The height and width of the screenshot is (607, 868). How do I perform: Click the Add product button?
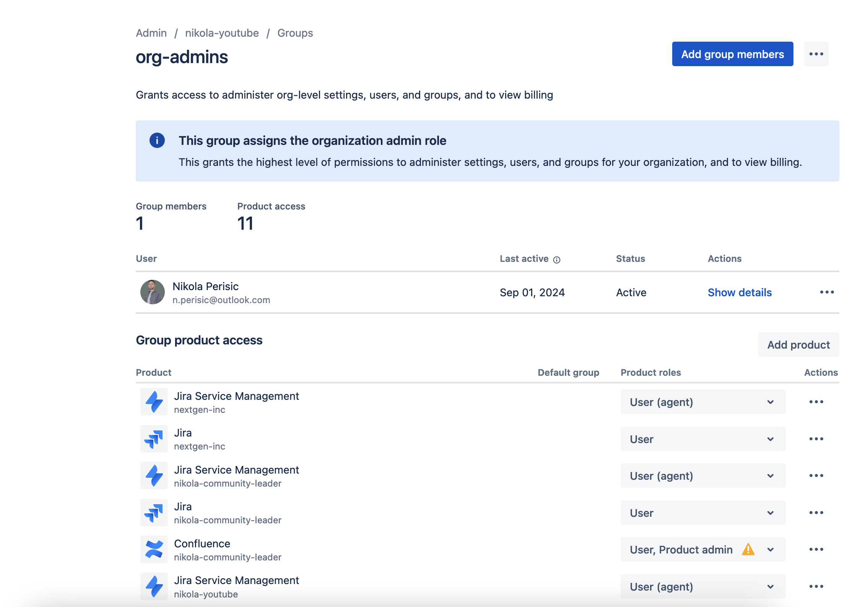click(798, 344)
